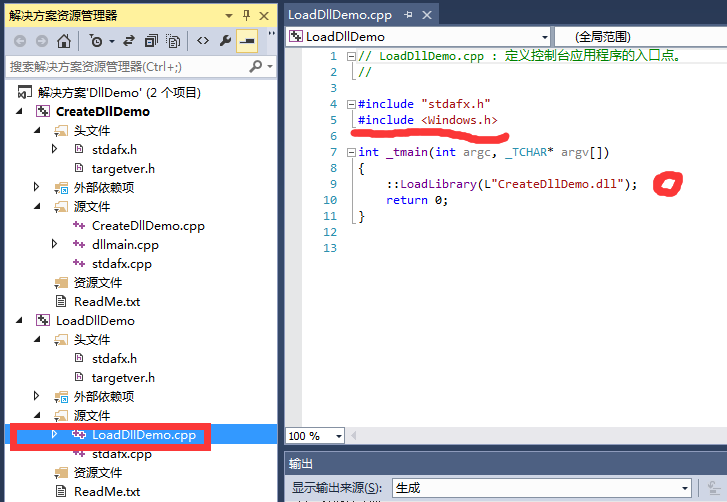Screen dimensions: 727x502
Task: Open the search options dropdown arrow
Action: [270, 67]
